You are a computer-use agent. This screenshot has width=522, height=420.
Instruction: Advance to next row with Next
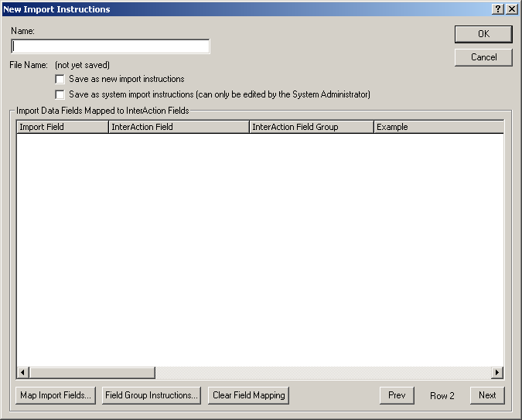[x=486, y=395]
